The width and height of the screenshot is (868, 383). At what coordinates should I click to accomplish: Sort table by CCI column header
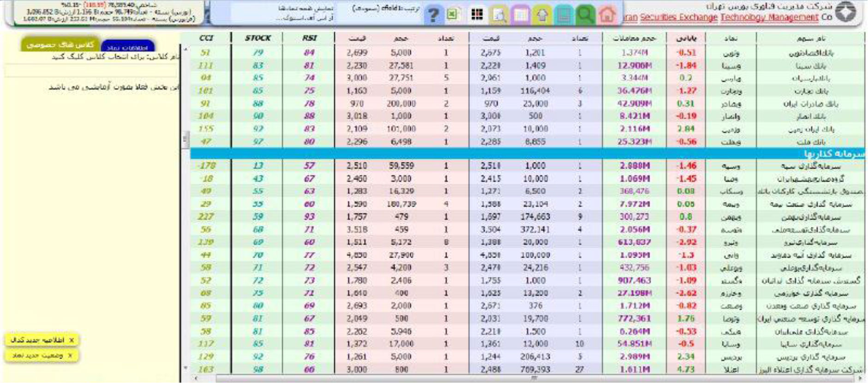point(206,38)
